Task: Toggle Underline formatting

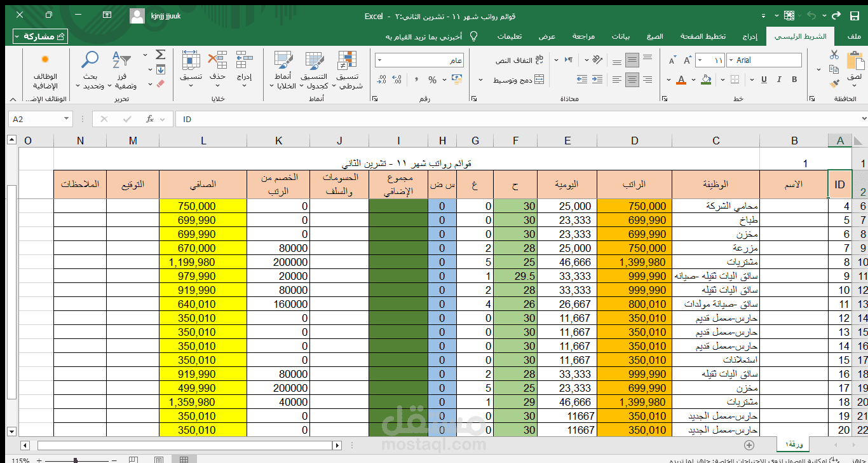Action: pos(764,79)
